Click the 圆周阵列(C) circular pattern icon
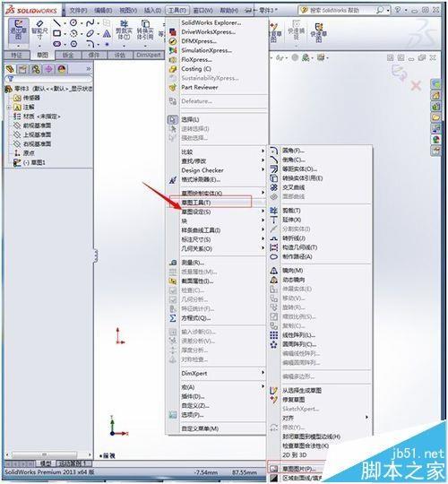The image size is (448, 484). pos(273,344)
